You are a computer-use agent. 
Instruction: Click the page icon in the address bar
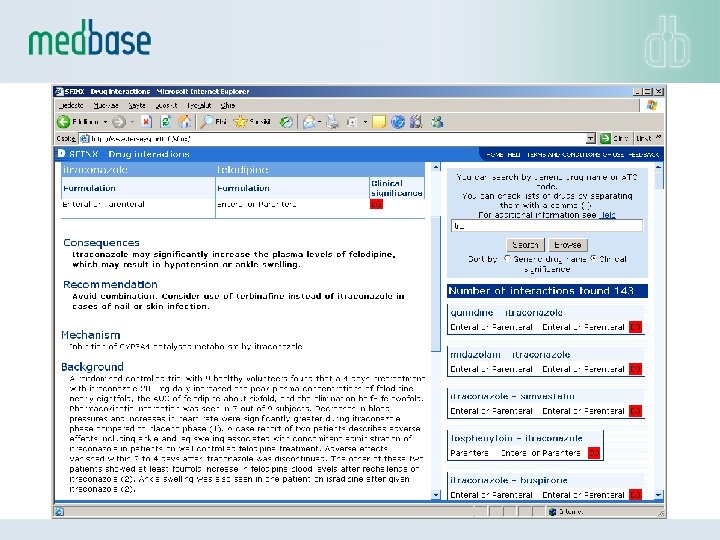pos(84,138)
